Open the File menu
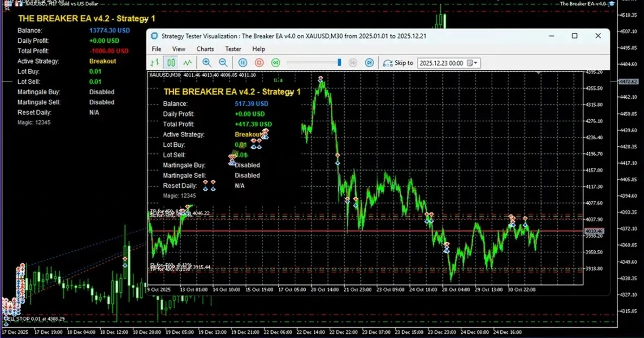Image resolution: width=644 pixels, height=338 pixels. coord(156,49)
